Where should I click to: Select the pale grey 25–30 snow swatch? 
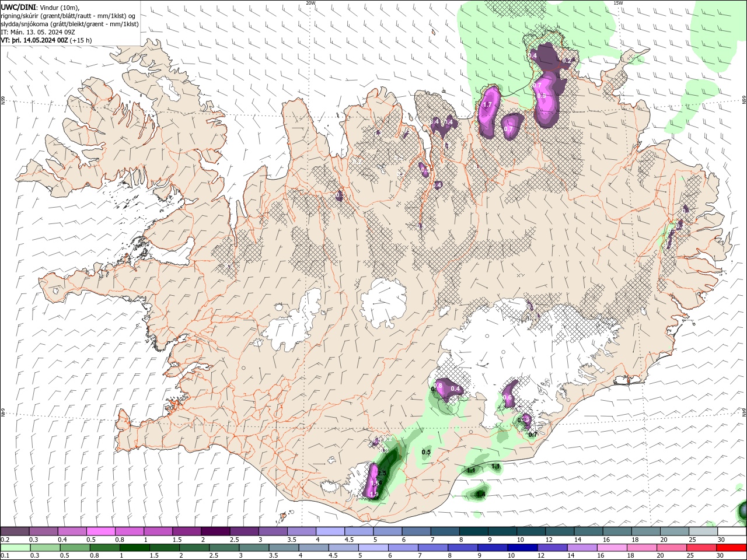tap(703, 531)
